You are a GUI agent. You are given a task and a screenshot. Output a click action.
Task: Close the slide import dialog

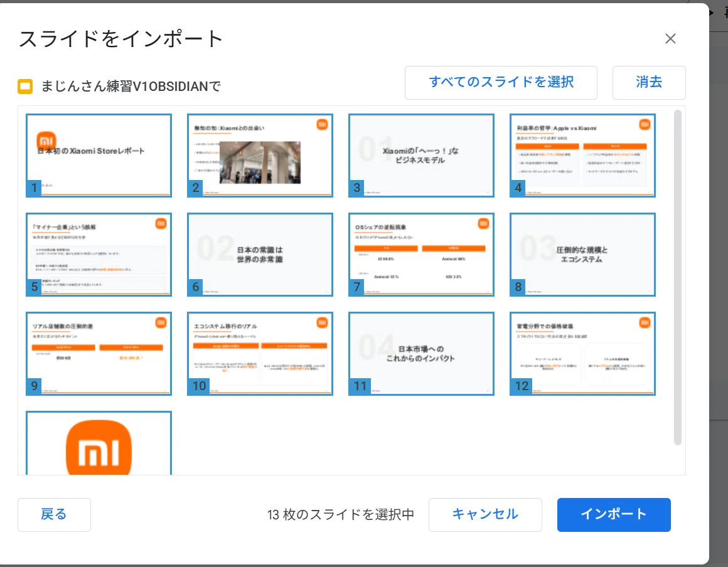point(670,38)
